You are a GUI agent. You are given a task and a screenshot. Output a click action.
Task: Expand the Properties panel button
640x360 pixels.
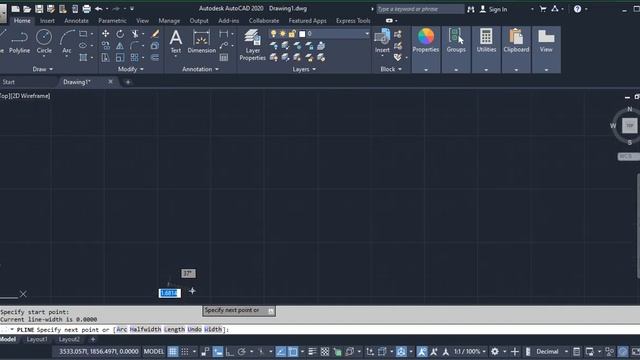point(426,49)
